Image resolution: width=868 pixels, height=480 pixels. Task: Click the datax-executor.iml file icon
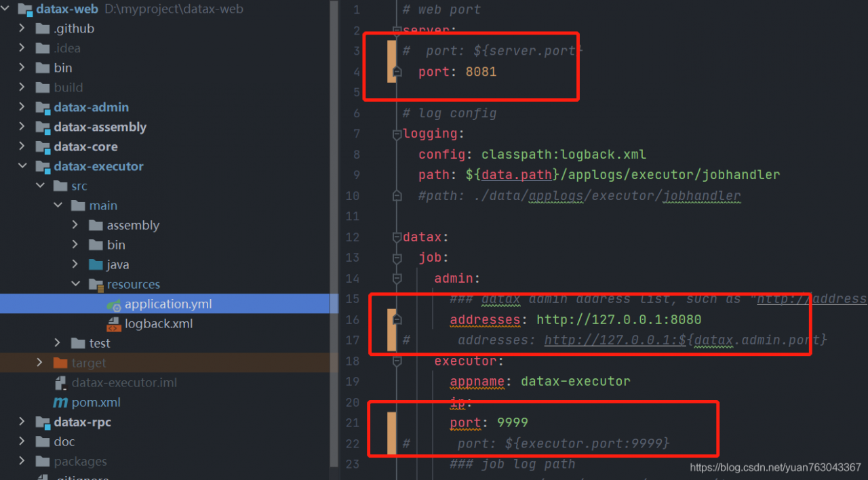60,382
